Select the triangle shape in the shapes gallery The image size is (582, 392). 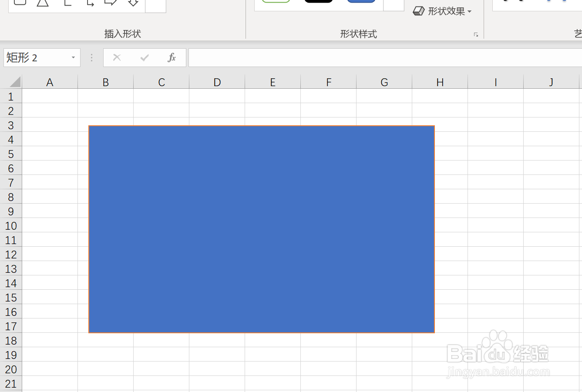tap(43, 2)
